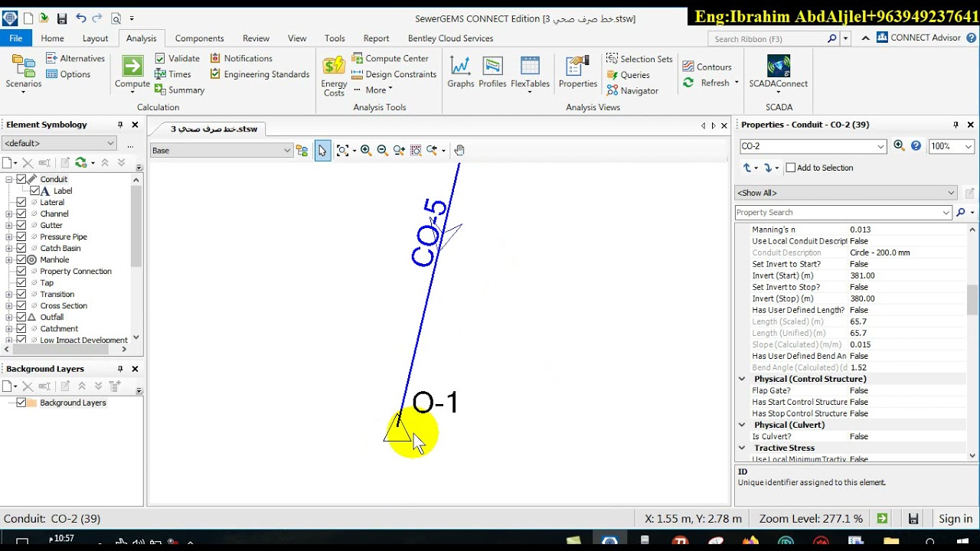
Task: Open Selection Sets
Action: coord(639,59)
